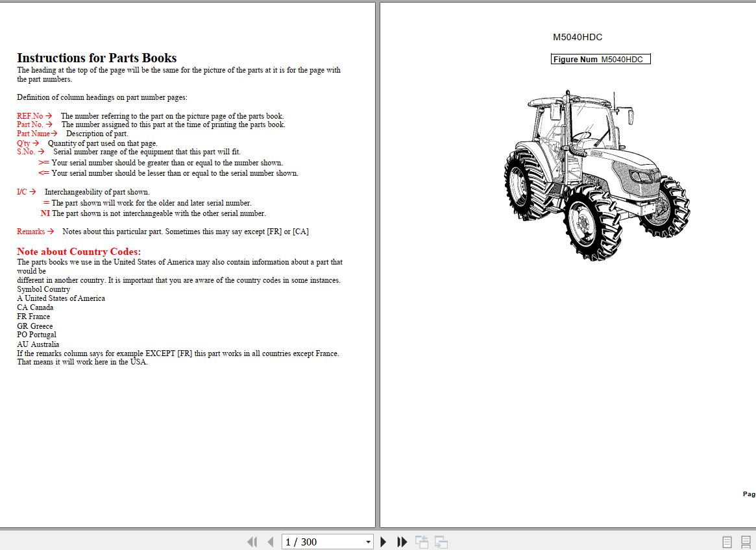
Task: Click the FR France line
Action: 33,317
